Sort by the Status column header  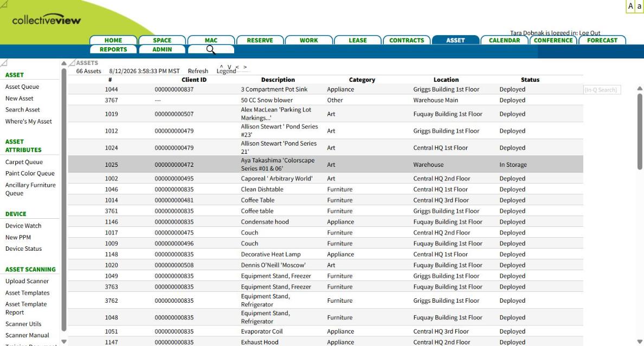coord(530,80)
